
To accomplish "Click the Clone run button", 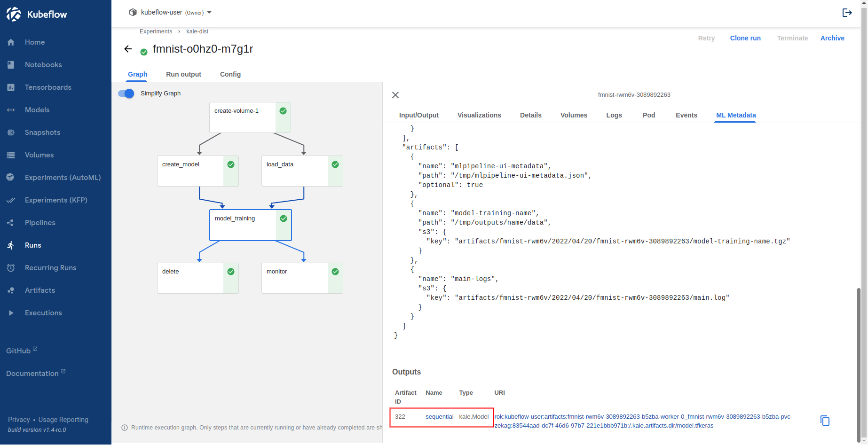I will click(x=745, y=38).
